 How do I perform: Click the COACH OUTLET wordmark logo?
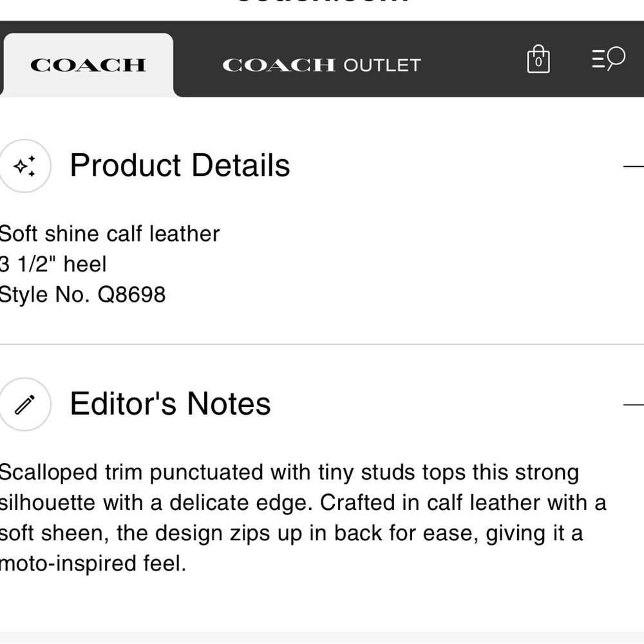pyautogui.click(x=321, y=64)
